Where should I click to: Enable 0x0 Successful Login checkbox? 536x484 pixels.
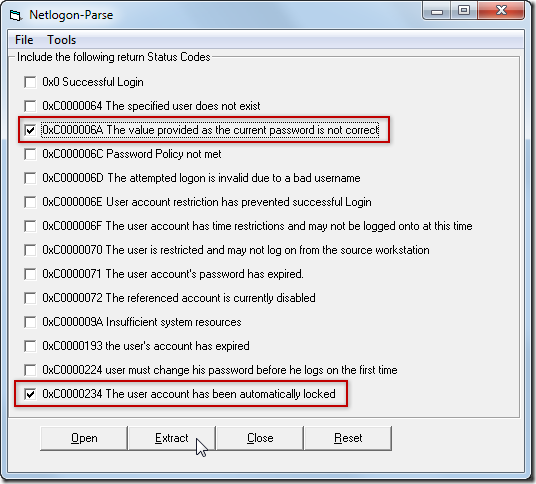pos(30,82)
